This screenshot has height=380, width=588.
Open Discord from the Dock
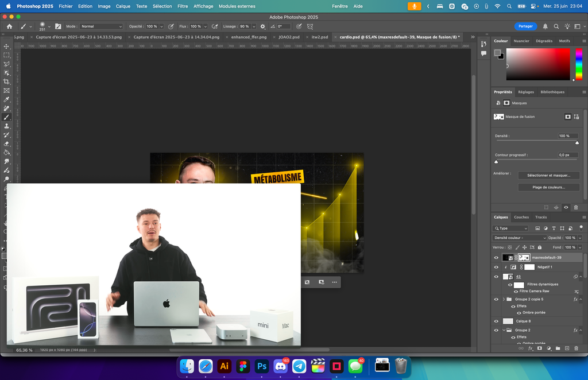tap(280, 366)
